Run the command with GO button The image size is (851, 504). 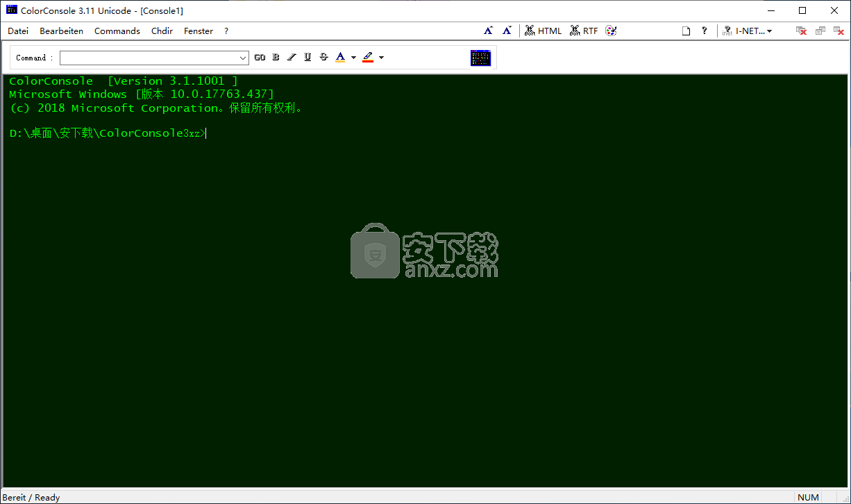pos(260,58)
